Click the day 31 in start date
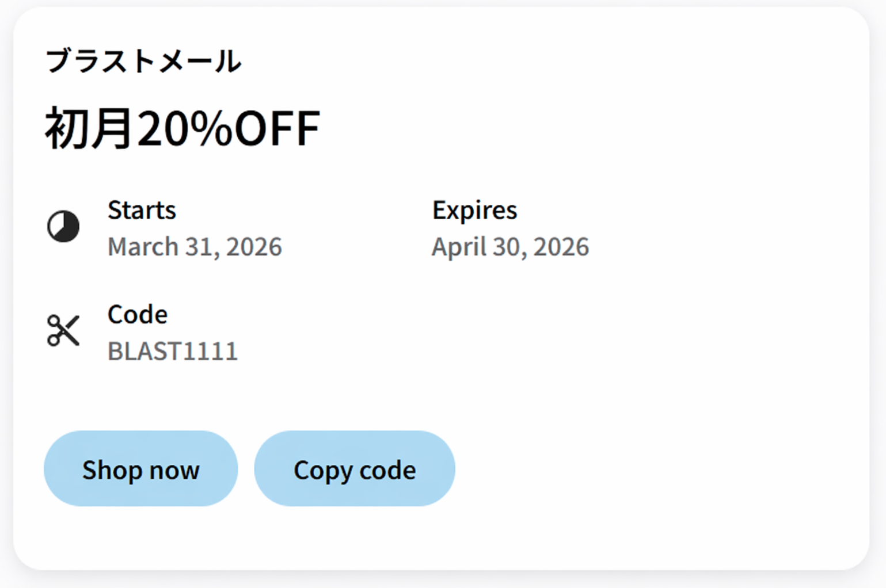The width and height of the screenshot is (886, 588). click(199, 247)
